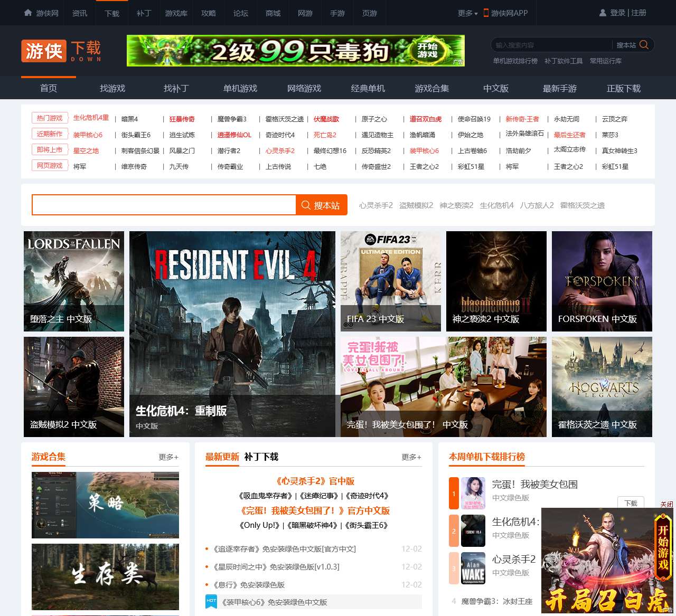Screen dimensions: 676x616
Task: Click the 即将上市 category tag
Action: click(50, 150)
